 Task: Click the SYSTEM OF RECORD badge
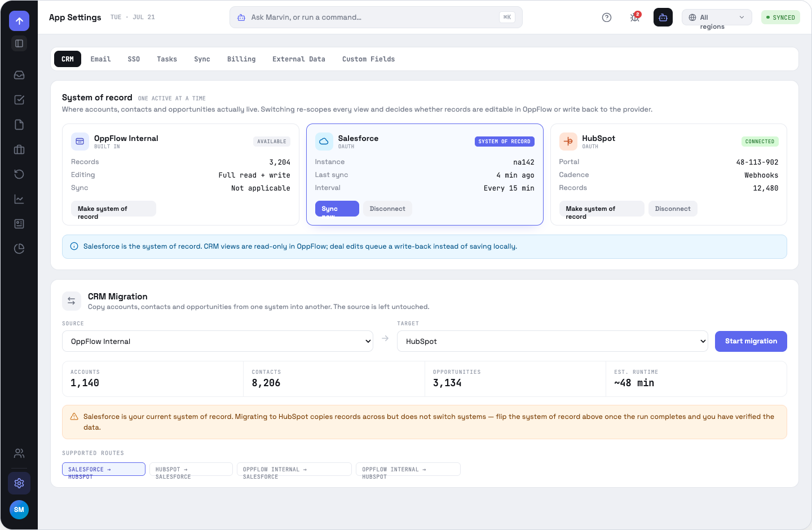pos(504,142)
